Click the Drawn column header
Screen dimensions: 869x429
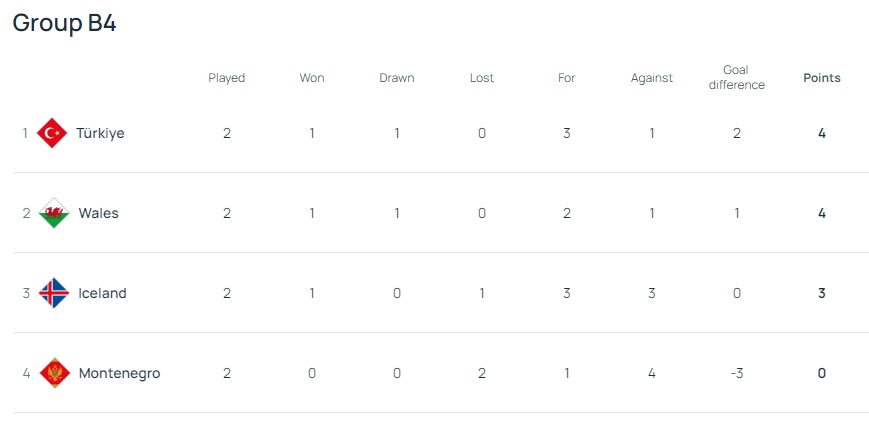point(397,78)
